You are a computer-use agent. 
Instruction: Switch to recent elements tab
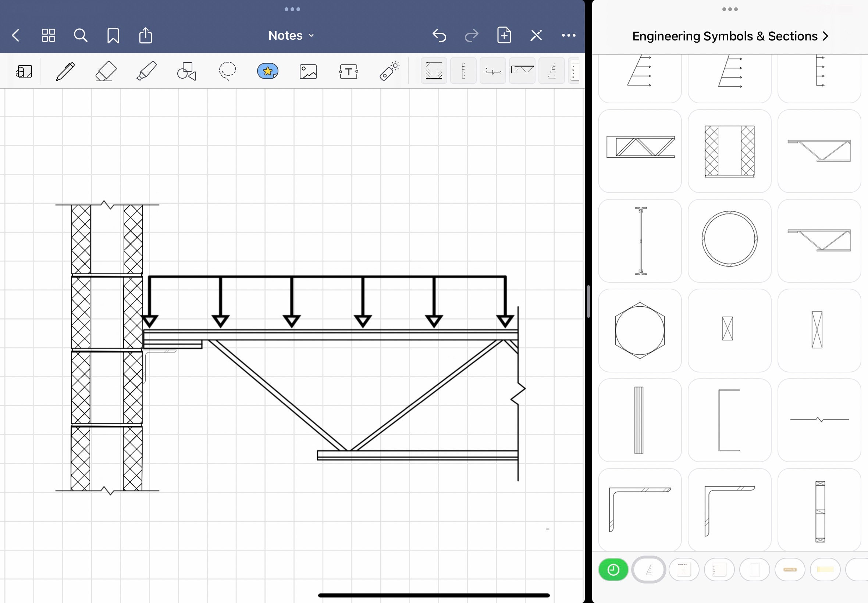pos(613,570)
